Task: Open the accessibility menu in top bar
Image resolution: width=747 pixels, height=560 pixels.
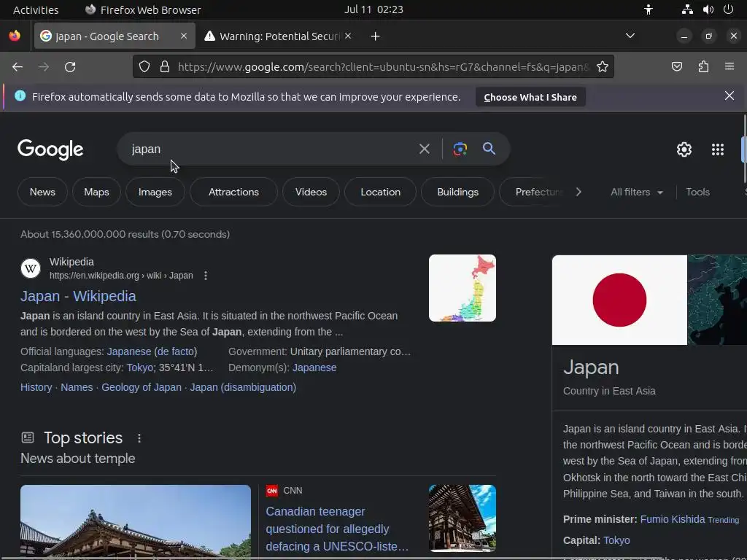Action: (649, 9)
